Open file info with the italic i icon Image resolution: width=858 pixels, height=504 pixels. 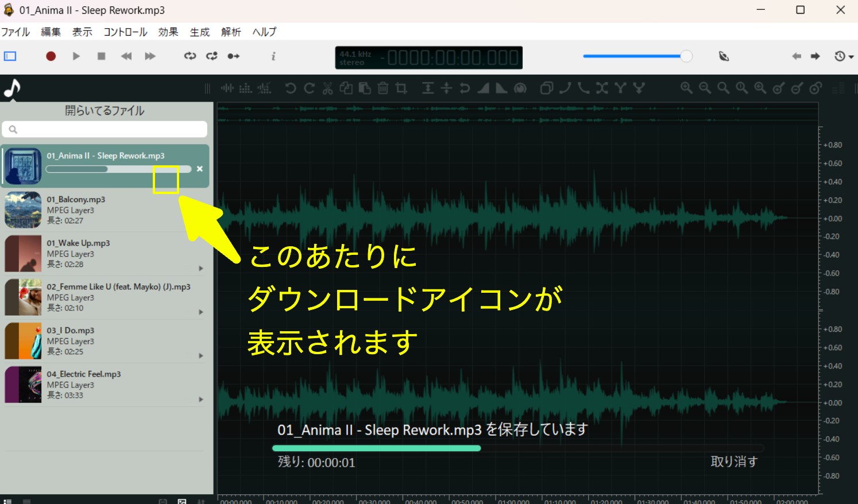(273, 56)
